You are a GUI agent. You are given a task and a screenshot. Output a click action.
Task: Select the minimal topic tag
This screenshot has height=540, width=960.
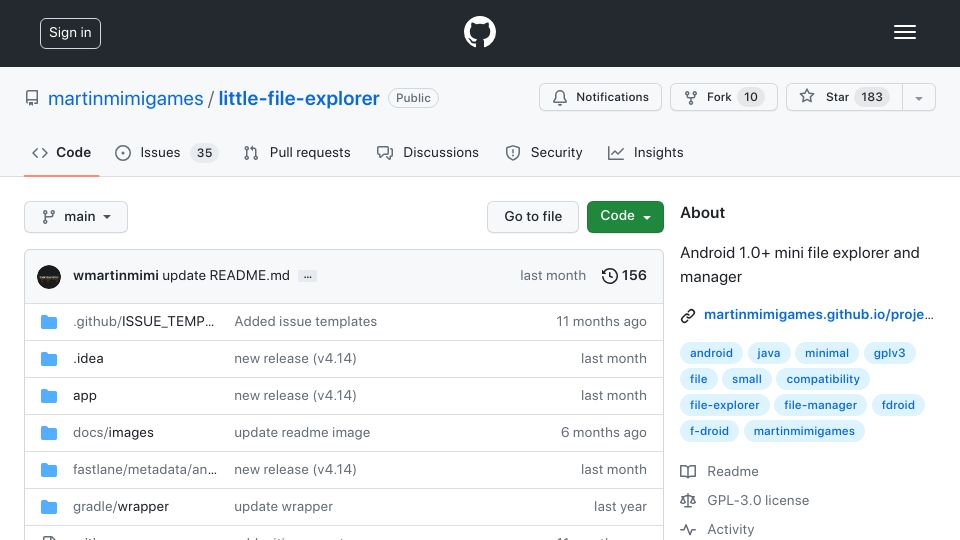[x=827, y=353]
